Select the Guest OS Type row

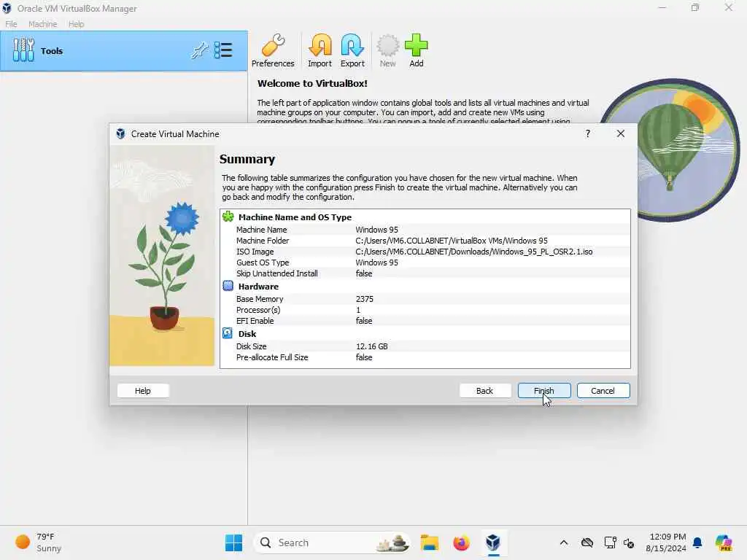[425, 262]
